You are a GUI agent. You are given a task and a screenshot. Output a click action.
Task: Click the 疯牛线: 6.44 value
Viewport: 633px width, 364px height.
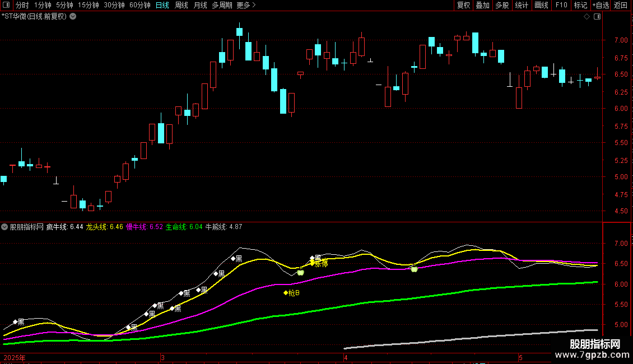point(64,227)
